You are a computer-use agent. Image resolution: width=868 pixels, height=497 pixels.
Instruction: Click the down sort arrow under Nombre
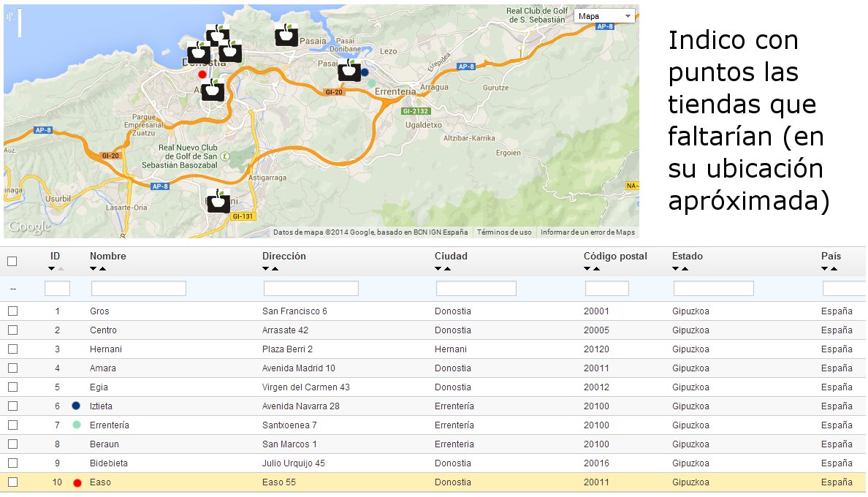[x=93, y=269]
